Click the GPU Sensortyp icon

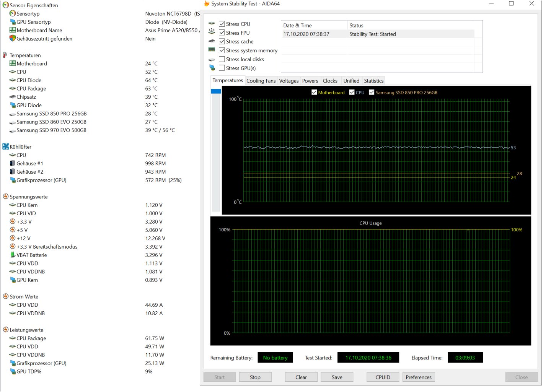click(x=13, y=22)
